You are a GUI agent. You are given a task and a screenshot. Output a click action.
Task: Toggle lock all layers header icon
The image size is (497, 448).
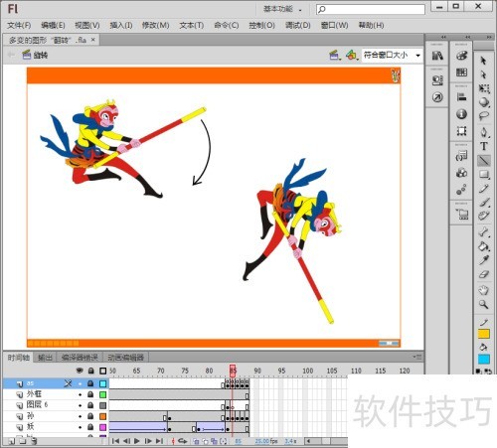[x=90, y=371]
